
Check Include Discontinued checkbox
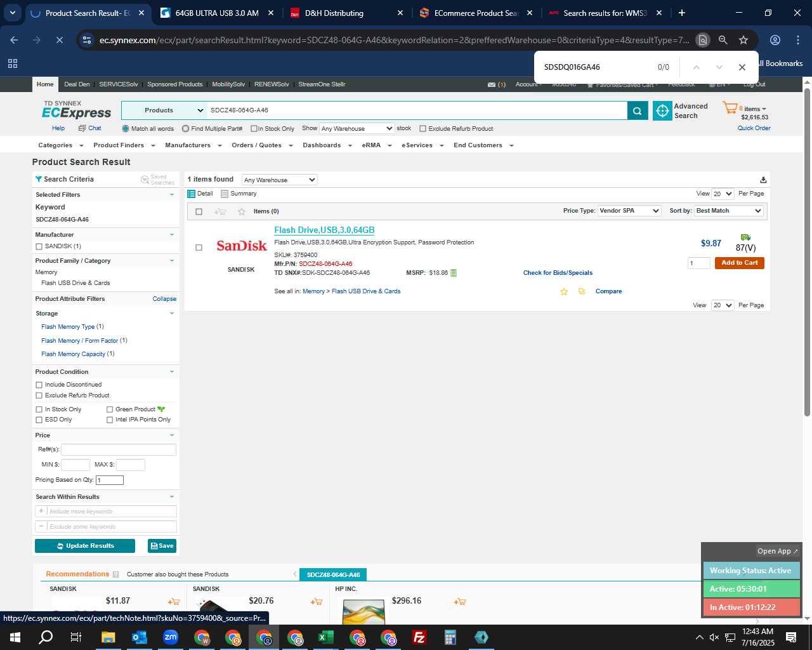(39, 385)
